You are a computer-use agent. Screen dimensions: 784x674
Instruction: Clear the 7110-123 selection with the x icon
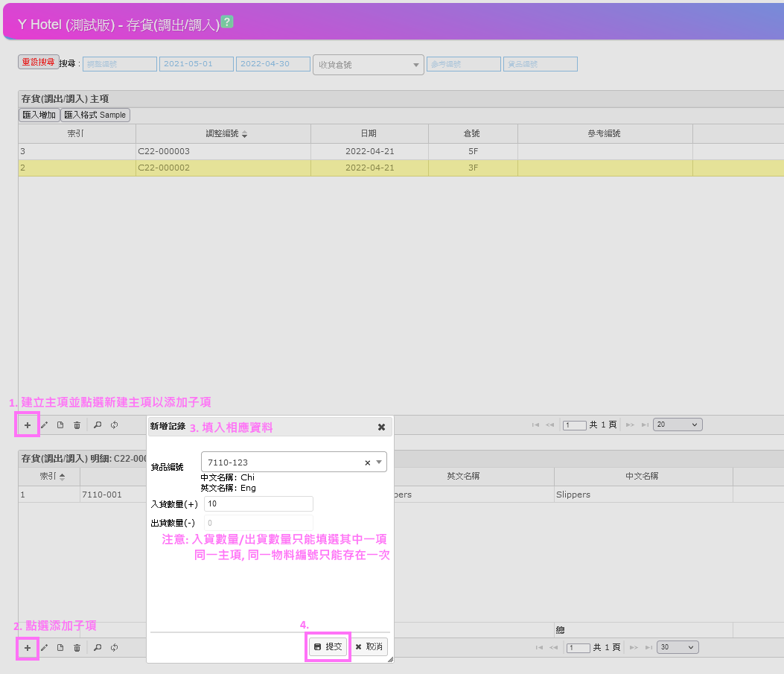(367, 462)
